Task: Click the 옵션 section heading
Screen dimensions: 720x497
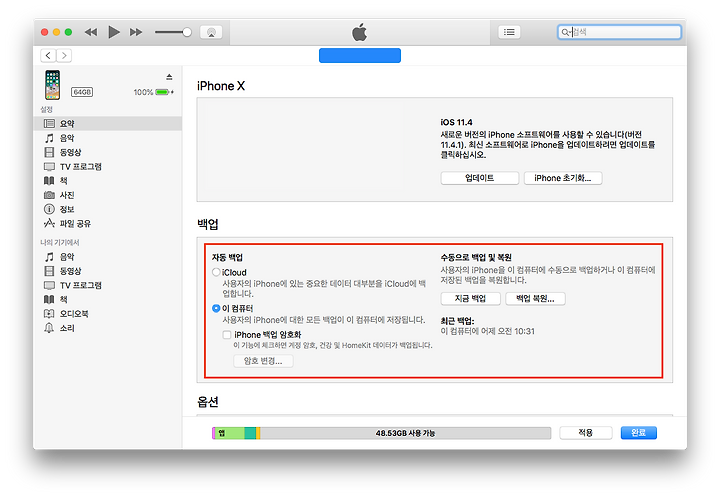Action: coord(208,402)
